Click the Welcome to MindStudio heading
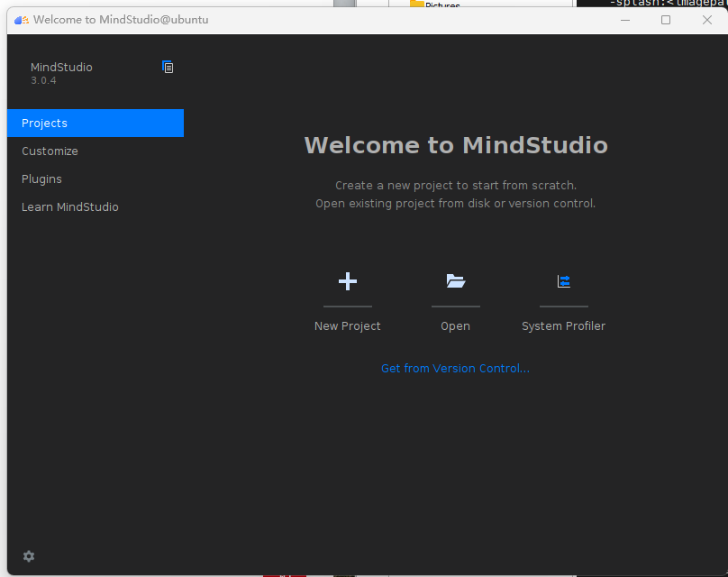 coord(456,145)
